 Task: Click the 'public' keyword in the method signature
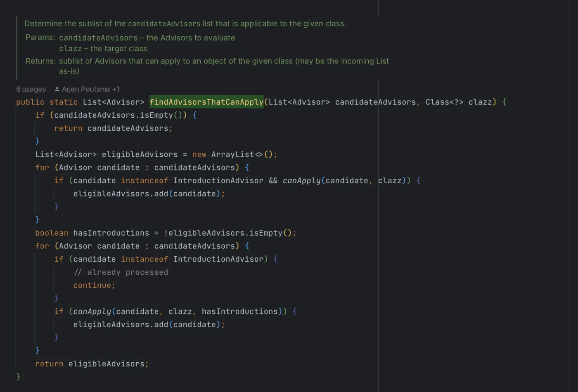[x=30, y=102]
